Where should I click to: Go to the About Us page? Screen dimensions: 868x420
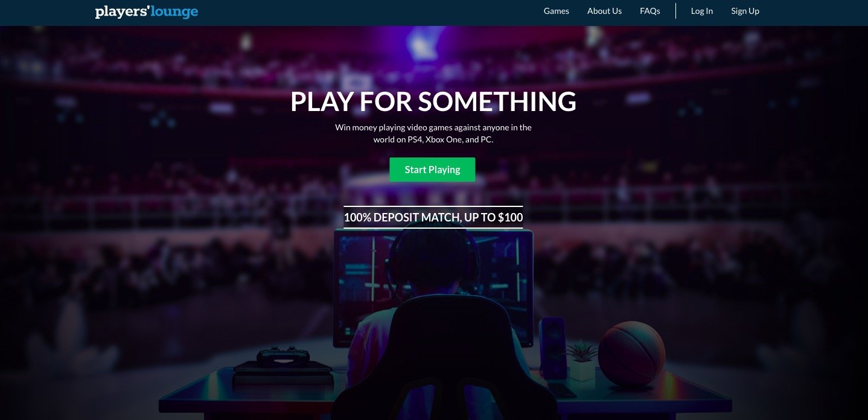pos(604,11)
